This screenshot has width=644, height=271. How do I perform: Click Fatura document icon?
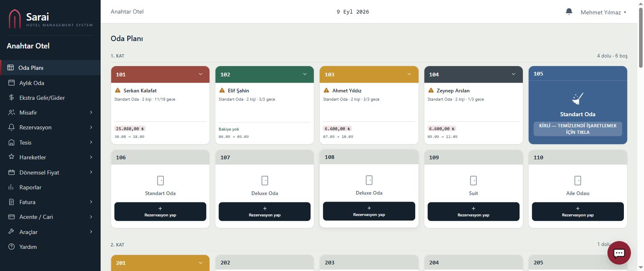pyautogui.click(x=11, y=202)
